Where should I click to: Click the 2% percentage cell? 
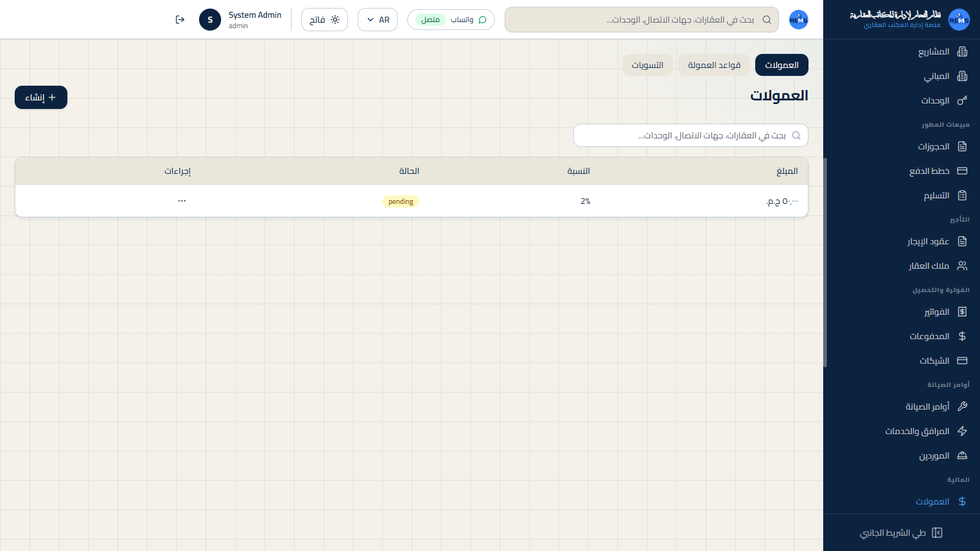click(x=586, y=201)
